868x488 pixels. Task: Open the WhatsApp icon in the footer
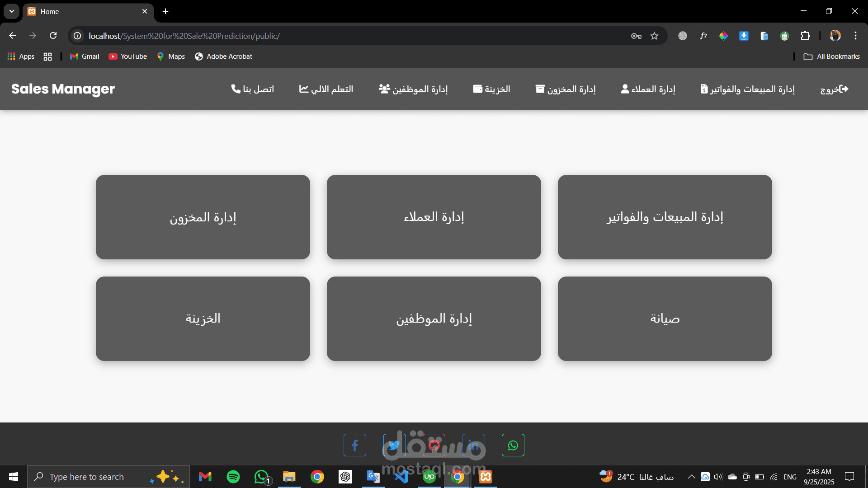(x=513, y=445)
